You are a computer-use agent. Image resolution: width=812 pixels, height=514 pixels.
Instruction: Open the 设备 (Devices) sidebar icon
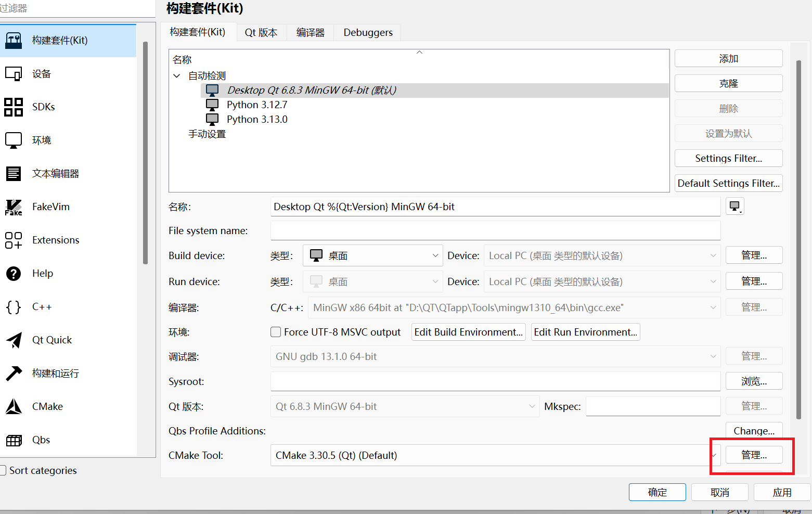click(x=14, y=74)
